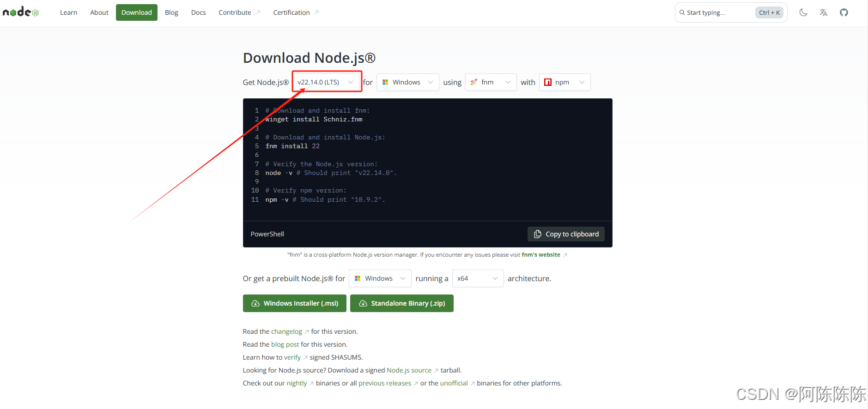The width and height of the screenshot is (868, 409).
Task: Click Copy to clipboard button
Action: click(x=566, y=234)
